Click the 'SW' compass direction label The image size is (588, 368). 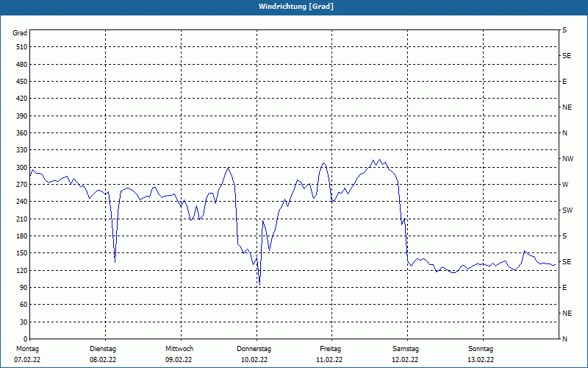coord(567,210)
